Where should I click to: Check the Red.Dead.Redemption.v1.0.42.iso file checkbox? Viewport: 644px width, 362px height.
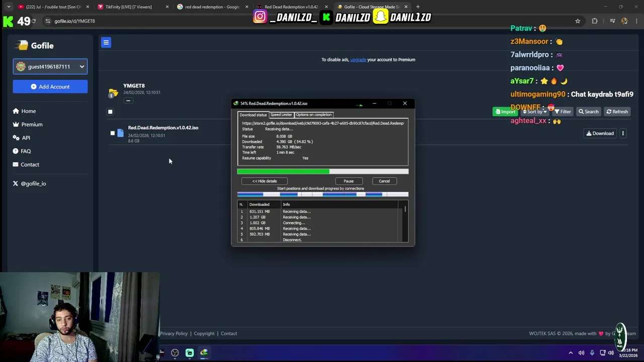point(112,133)
